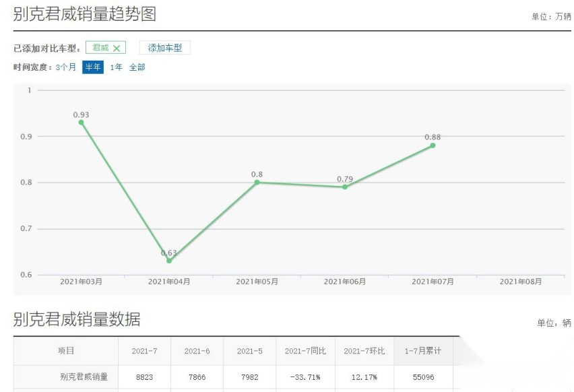Click the 7982 sales cell
The height and width of the screenshot is (392, 574).
coord(250,377)
